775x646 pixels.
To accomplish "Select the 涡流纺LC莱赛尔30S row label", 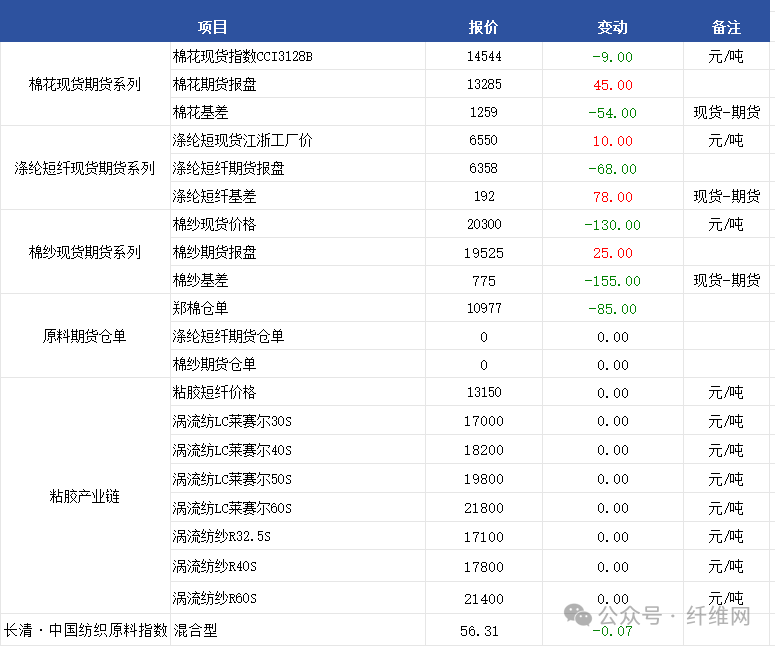I will coord(232,421).
